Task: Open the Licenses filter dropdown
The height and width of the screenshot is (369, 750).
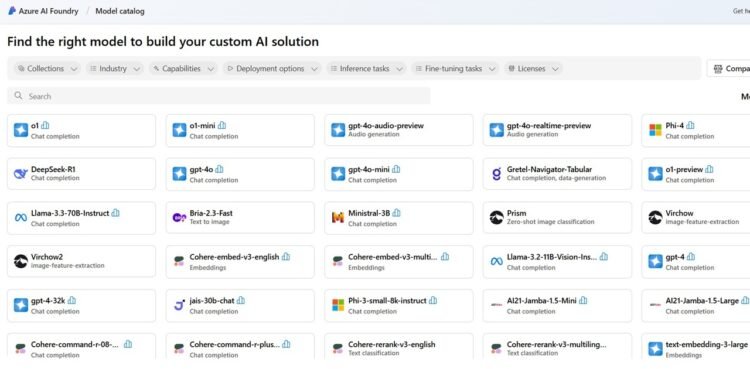Action: [533, 68]
